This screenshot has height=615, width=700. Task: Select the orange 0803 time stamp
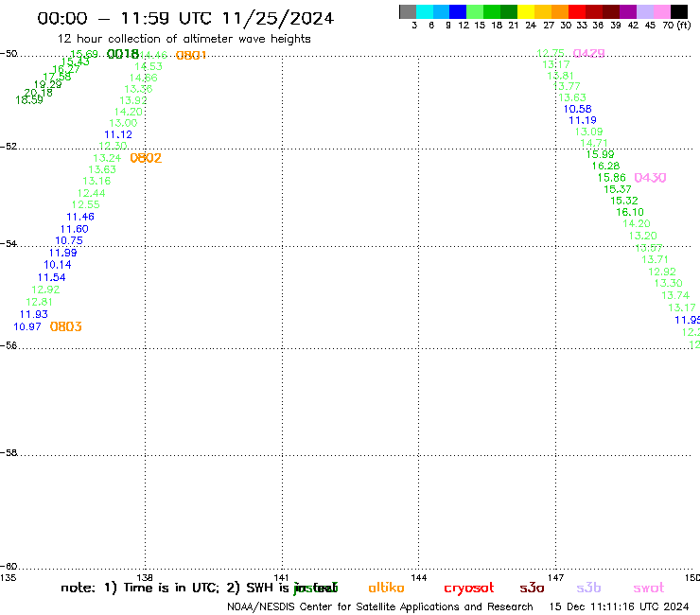65,327
